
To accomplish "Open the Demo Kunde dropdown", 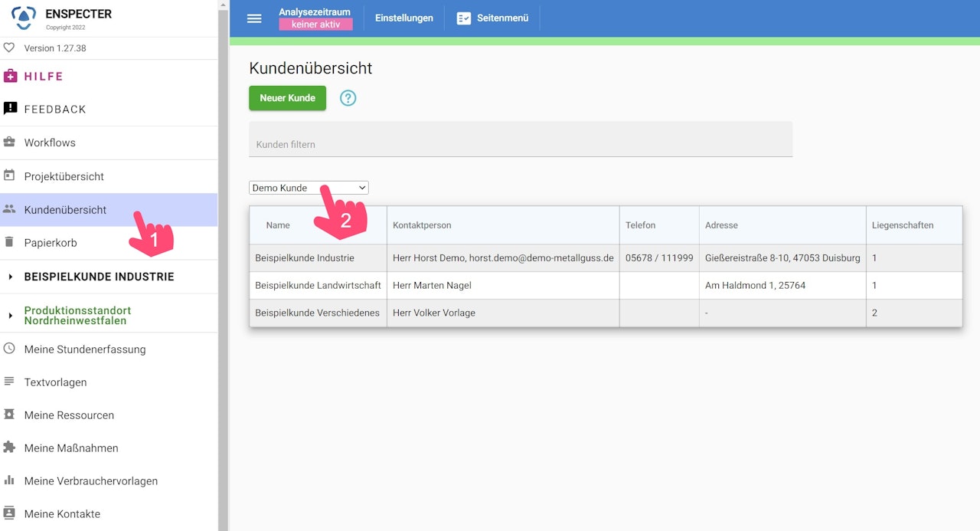I will click(309, 188).
